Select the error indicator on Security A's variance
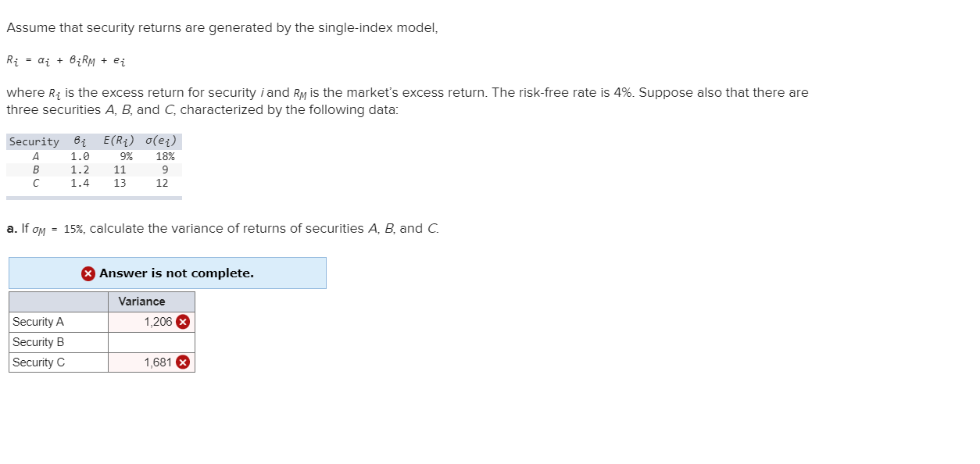The height and width of the screenshot is (464, 980). 183,321
